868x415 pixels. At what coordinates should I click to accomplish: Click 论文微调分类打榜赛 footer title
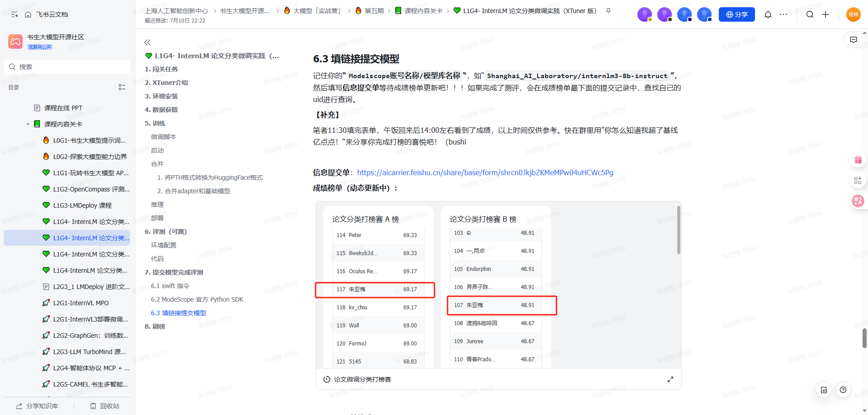pyautogui.click(x=362, y=379)
